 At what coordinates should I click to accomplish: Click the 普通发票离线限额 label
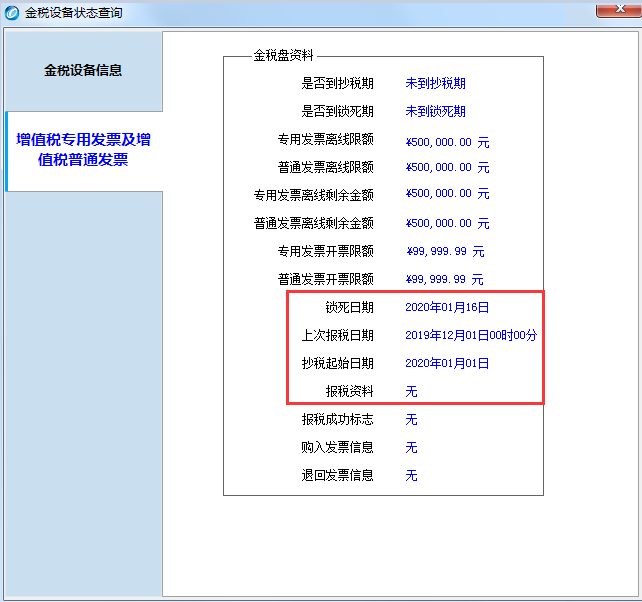tap(326, 167)
